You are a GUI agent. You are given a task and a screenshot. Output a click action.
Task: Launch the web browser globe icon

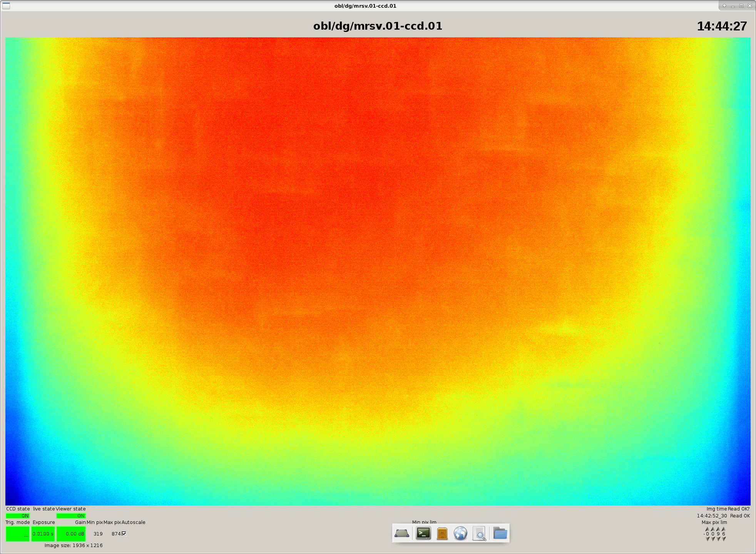click(460, 534)
